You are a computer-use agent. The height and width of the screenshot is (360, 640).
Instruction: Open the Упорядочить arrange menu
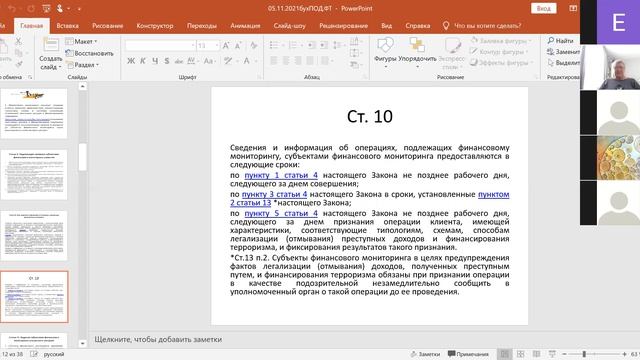click(417, 53)
